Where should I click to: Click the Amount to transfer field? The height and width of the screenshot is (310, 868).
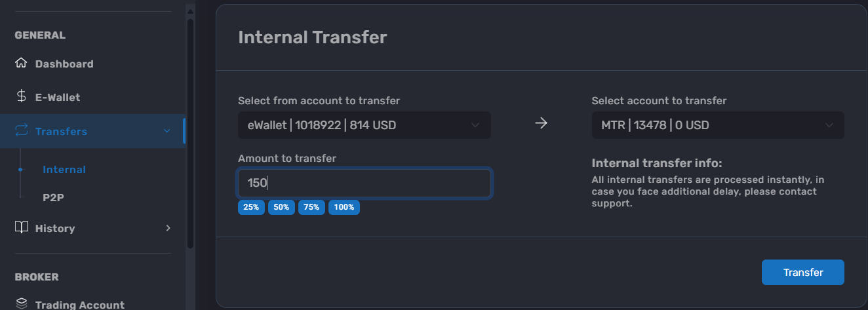(364, 183)
